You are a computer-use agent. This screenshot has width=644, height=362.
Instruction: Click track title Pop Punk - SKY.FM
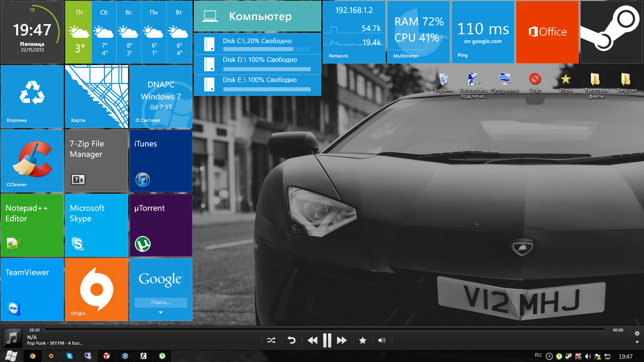[55, 343]
